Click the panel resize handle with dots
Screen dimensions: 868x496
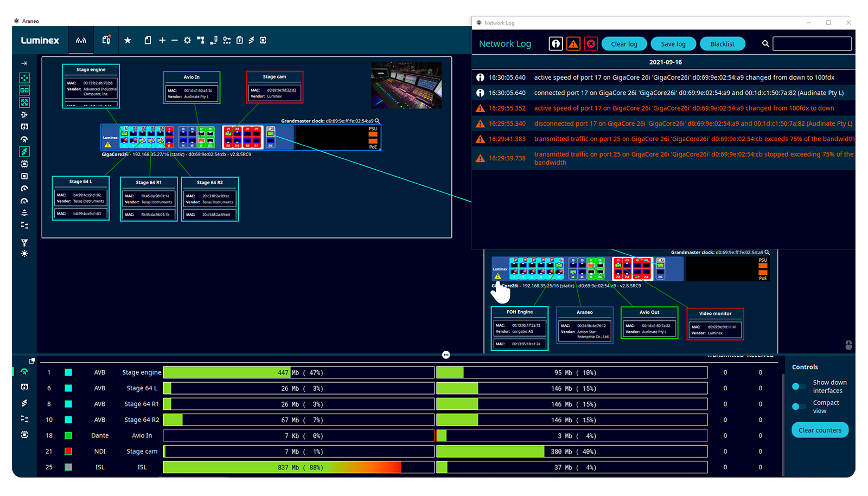446,355
